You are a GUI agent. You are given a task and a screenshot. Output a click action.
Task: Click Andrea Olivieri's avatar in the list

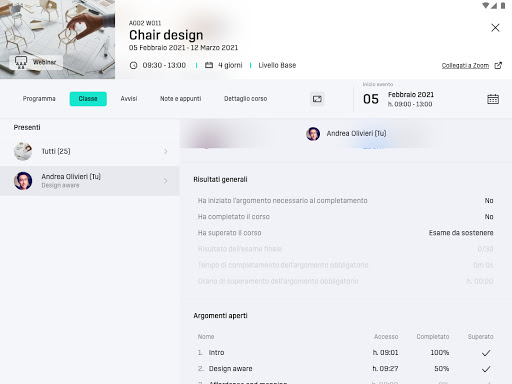23,181
